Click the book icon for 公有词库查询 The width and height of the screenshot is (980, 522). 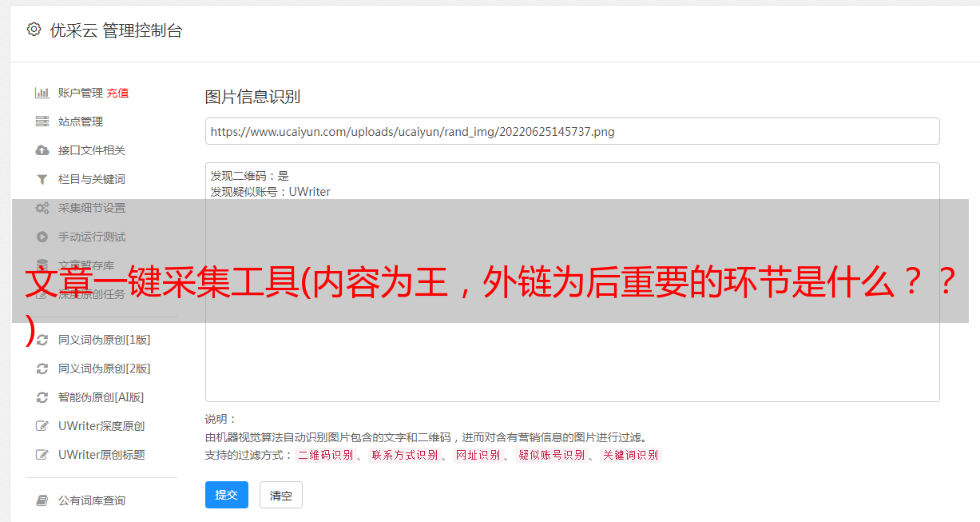[x=42, y=500]
